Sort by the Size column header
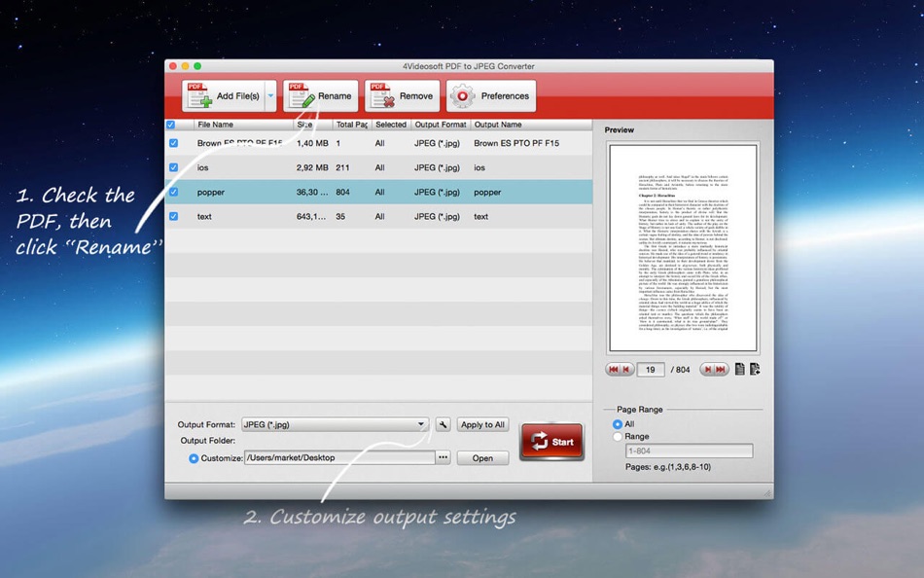Screen dimensions: 924x578 click(313, 125)
